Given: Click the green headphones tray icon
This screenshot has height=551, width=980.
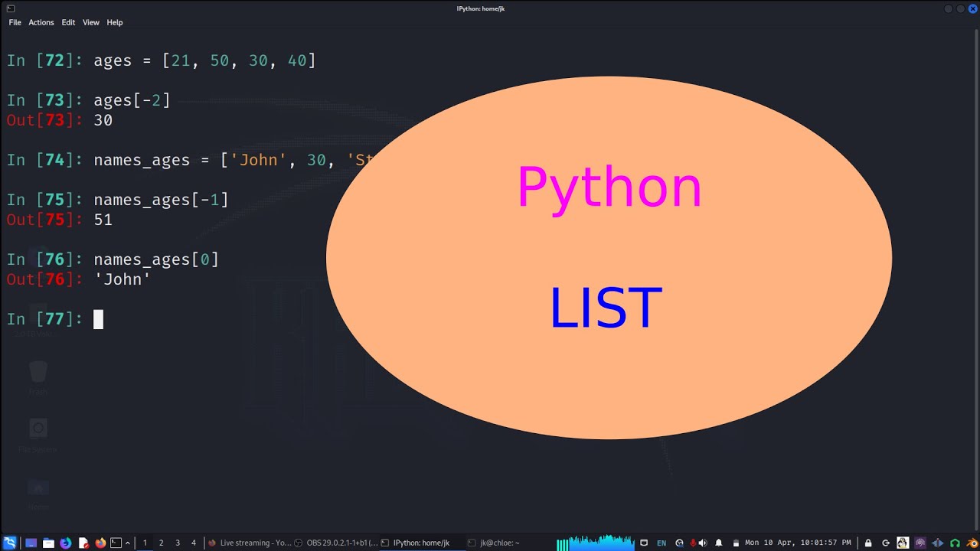Looking at the screenshot, I should click(955, 543).
